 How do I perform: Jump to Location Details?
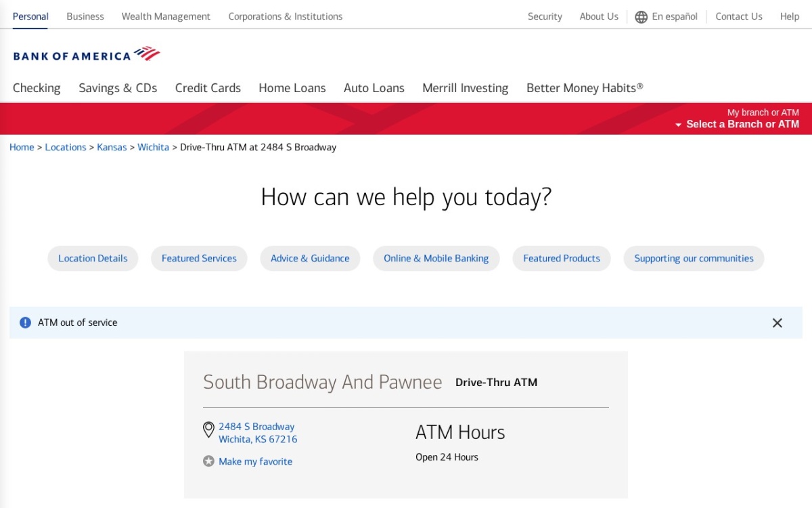pyautogui.click(x=93, y=258)
